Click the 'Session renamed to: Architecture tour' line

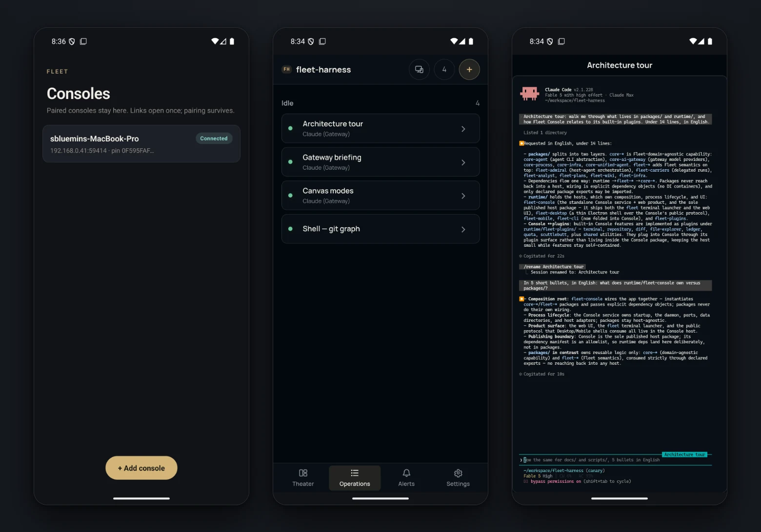point(575,272)
